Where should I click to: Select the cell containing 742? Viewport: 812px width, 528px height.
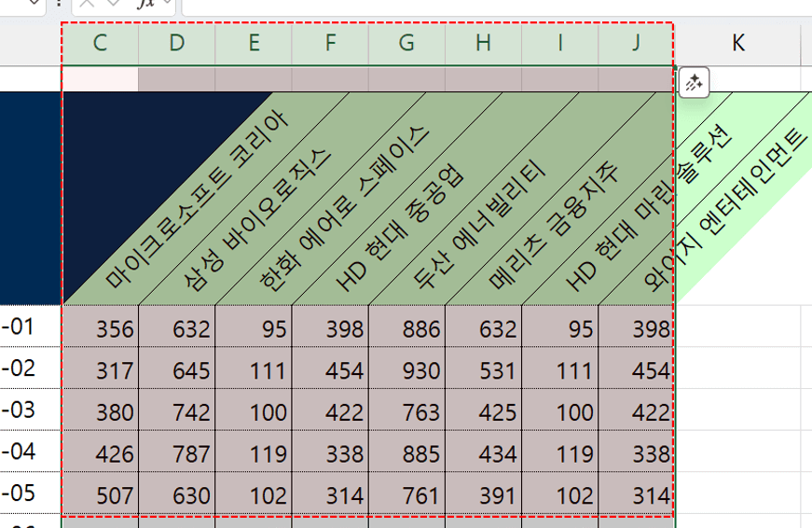point(176,410)
